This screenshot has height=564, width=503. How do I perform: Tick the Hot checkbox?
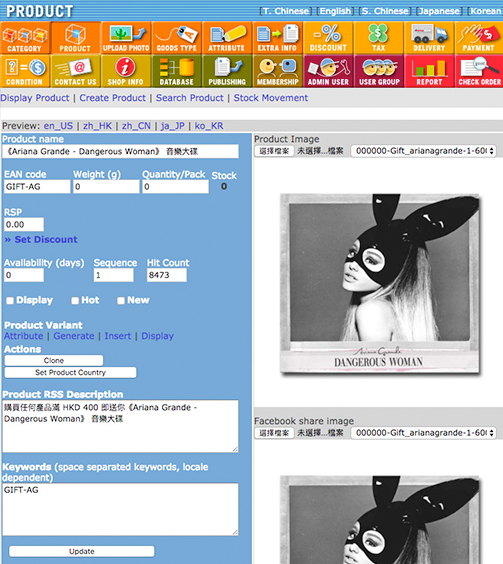tap(75, 301)
